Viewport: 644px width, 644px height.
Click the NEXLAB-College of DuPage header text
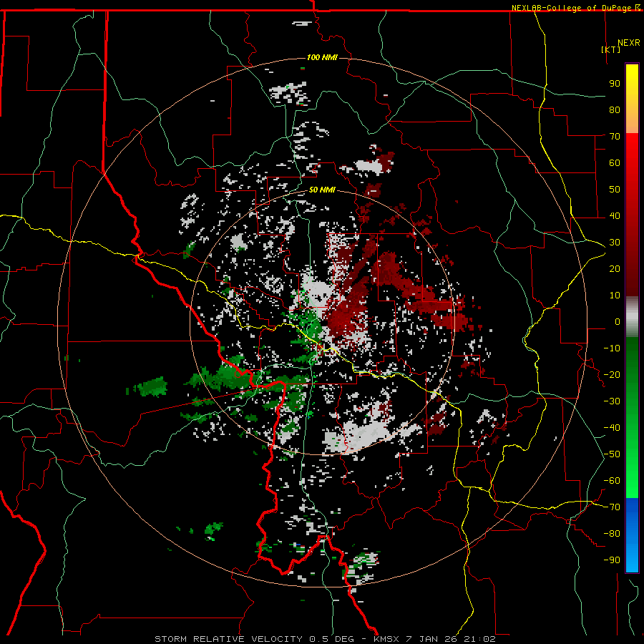(x=572, y=8)
